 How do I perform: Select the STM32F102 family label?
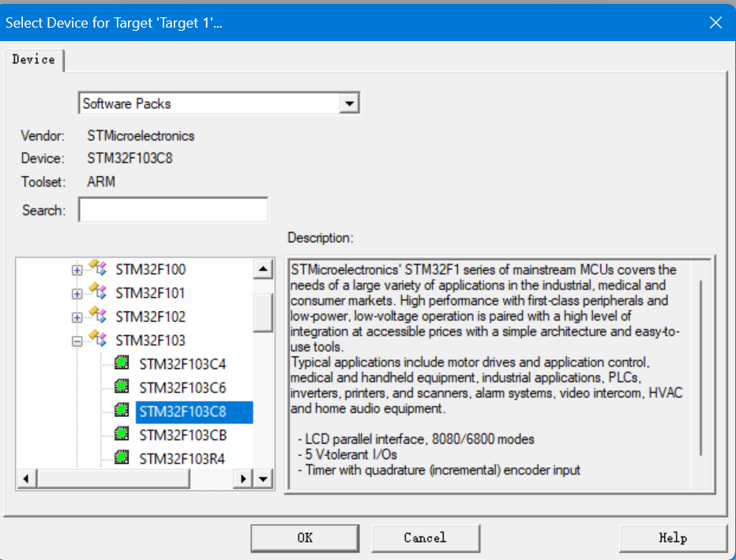[x=151, y=317]
